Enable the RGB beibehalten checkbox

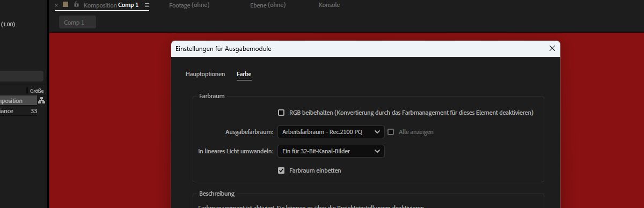(x=281, y=113)
